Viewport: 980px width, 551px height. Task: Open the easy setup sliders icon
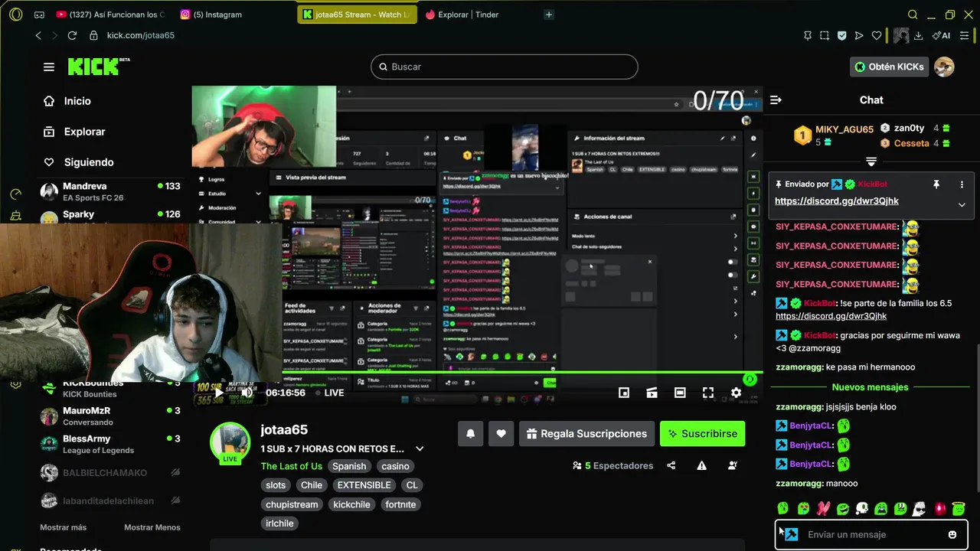(x=965, y=35)
